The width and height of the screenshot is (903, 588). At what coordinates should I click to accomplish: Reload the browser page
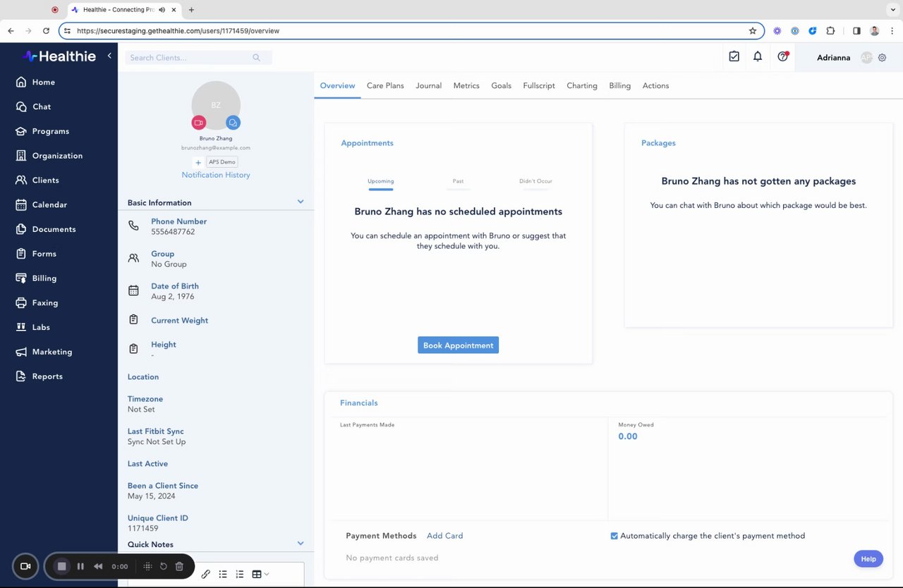pos(46,31)
